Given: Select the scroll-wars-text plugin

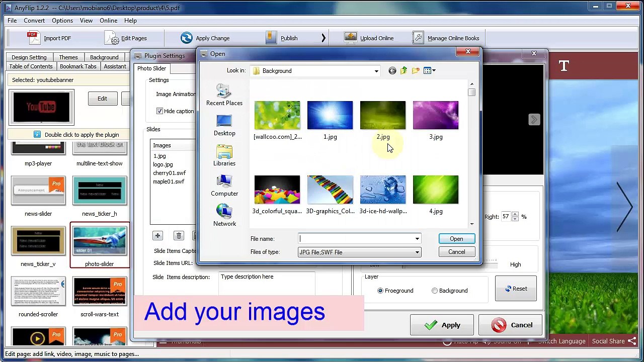Looking at the screenshot, I should [x=99, y=297].
